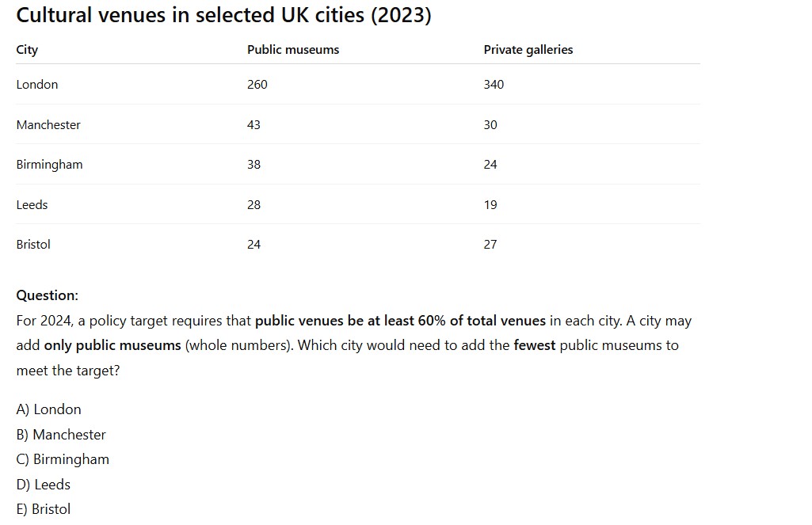Select answer option B) Manchester

click(x=61, y=435)
